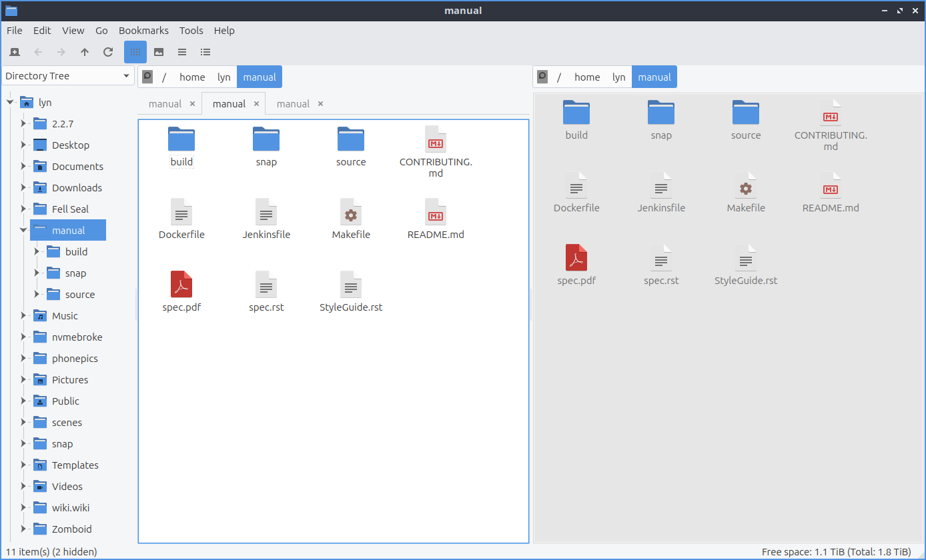Switch to compact view mode
Screen dimensions: 926x560
(x=182, y=52)
